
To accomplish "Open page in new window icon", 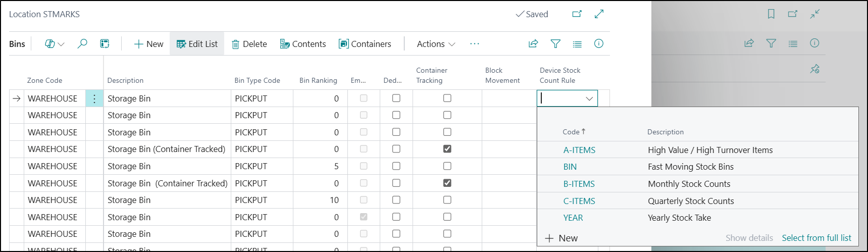I will (577, 14).
